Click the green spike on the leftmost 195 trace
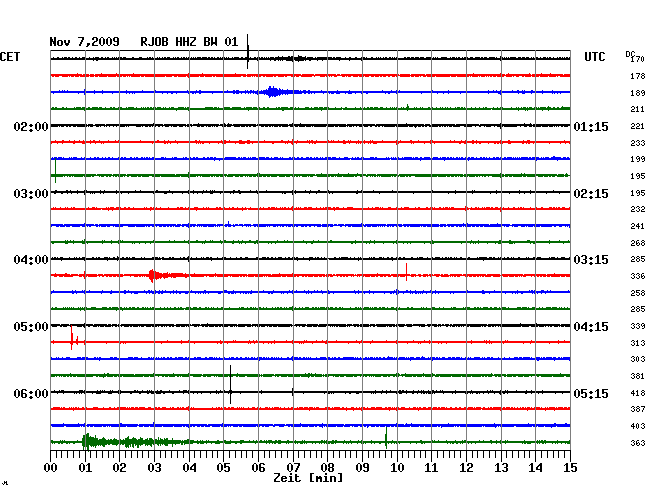The width and height of the screenshot is (650, 494). pos(56,171)
